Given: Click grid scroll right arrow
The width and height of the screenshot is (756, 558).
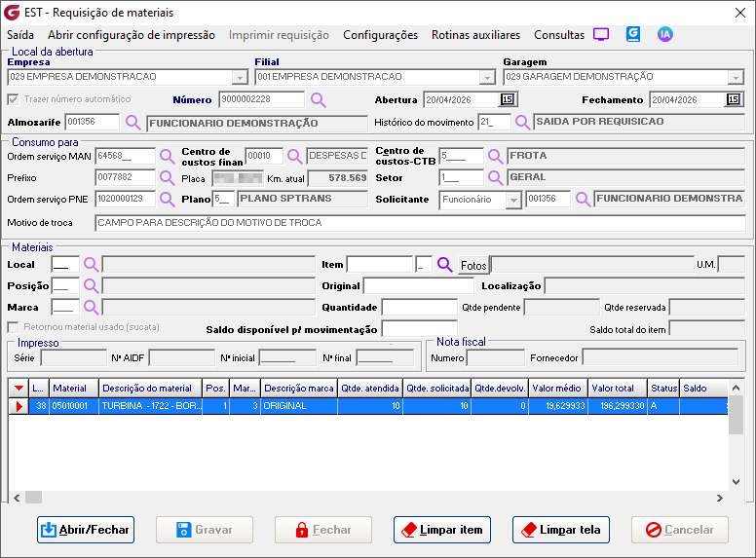Looking at the screenshot, I should tap(720, 498).
